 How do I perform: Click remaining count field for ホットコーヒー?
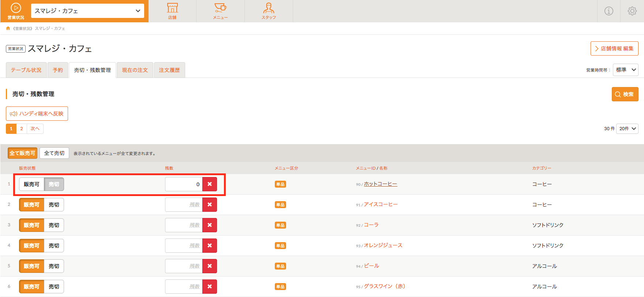pos(184,184)
